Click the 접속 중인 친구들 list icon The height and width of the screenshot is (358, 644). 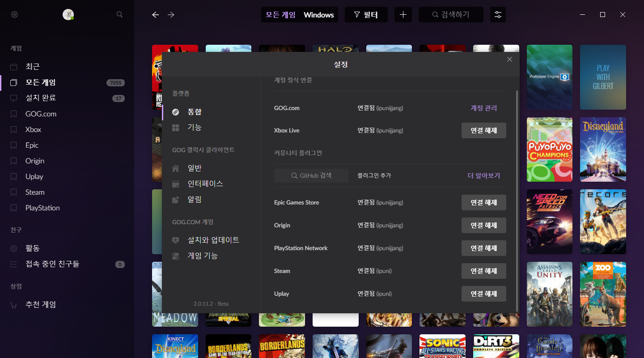[14, 264]
